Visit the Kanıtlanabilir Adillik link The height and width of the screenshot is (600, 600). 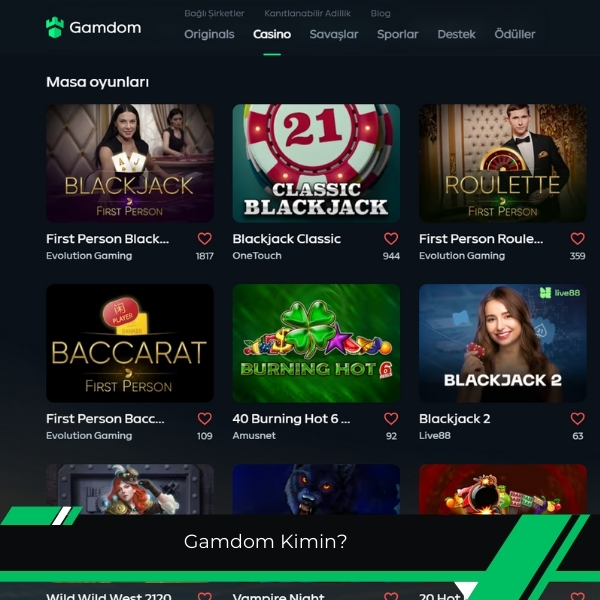(x=307, y=13)
